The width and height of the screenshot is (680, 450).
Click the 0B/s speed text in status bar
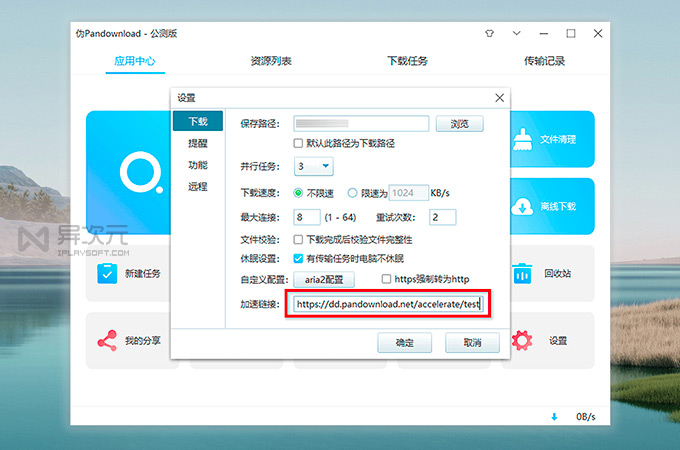[x=585, y=417]
